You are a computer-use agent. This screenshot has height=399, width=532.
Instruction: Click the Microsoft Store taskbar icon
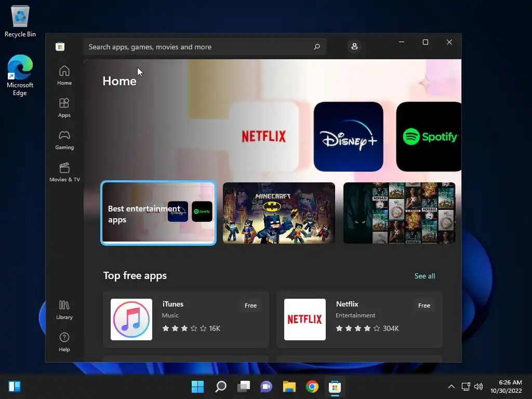[x=335, y=387]
